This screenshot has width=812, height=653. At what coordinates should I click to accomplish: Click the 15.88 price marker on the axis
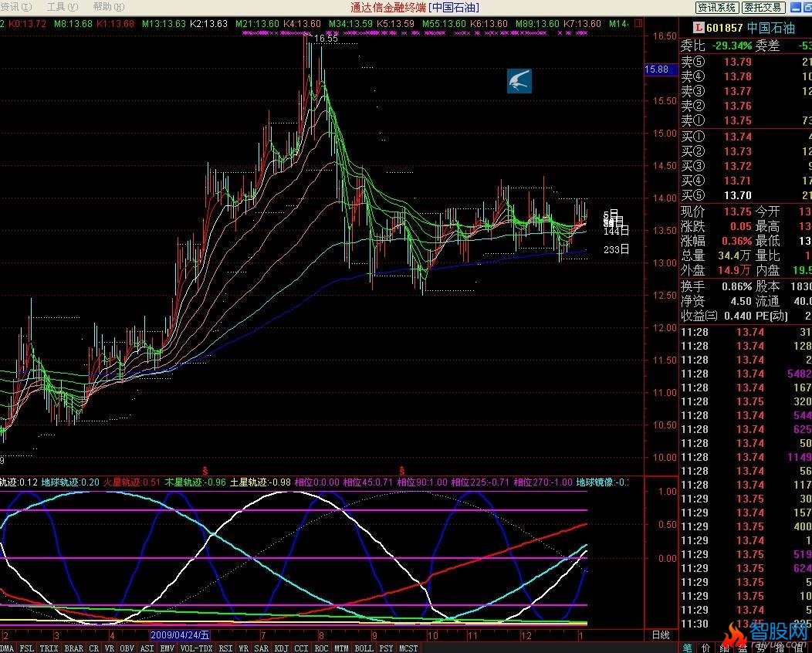coord(660,69)
